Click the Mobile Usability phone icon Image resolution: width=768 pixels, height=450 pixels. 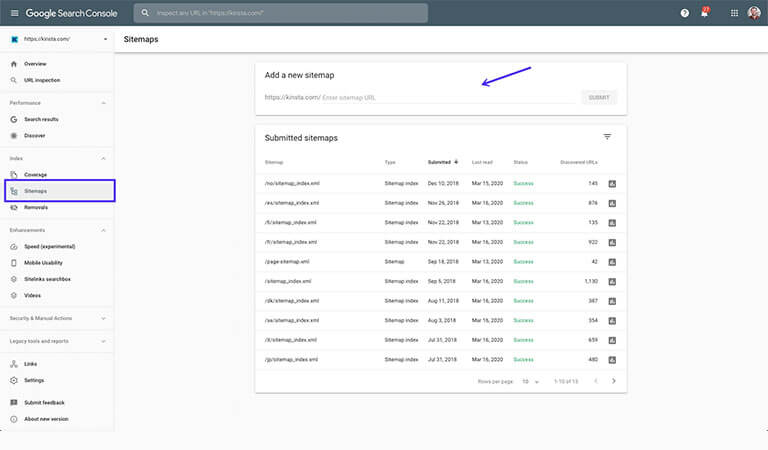coord(14,263)
